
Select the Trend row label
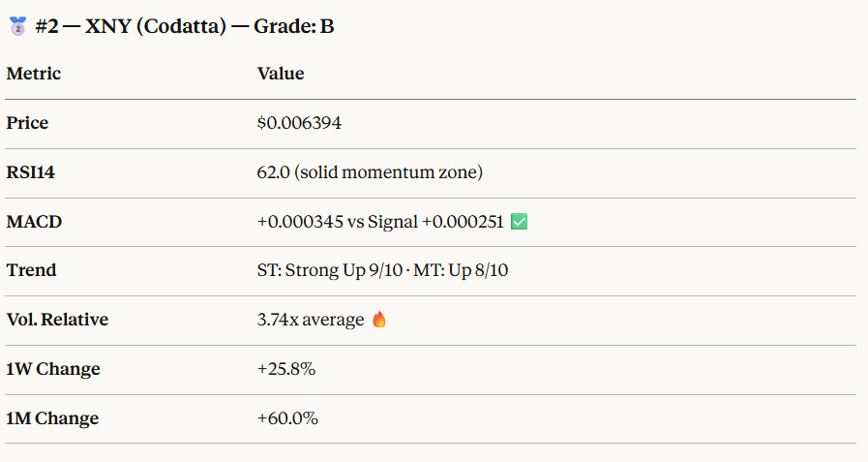click(x=31, y=270)
